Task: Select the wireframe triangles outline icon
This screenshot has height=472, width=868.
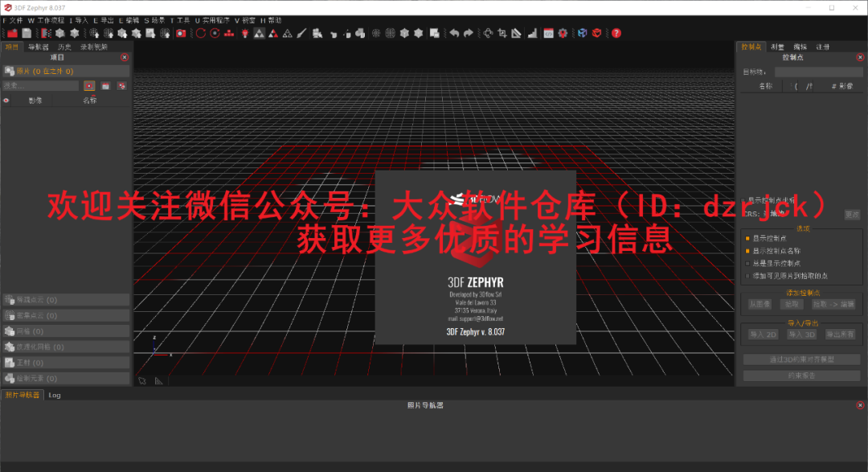Action: (x=287, y=33)
